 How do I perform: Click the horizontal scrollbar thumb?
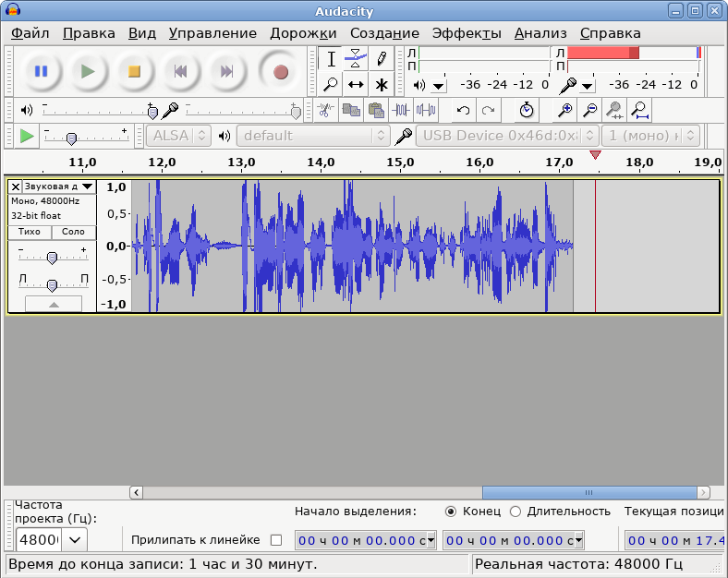589,492
